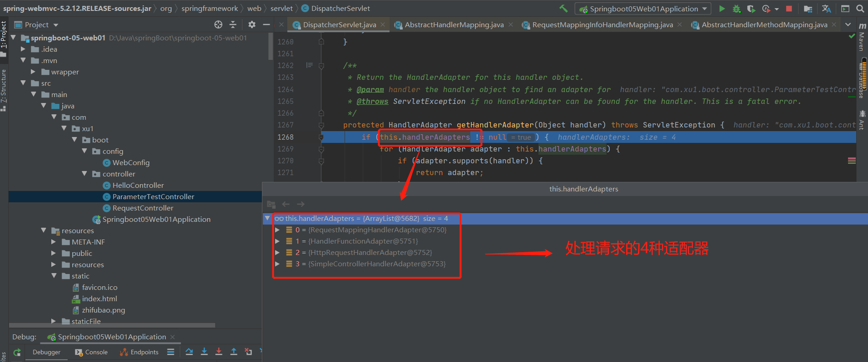
Task: Switch to the DispatcherServlet.java tab
Action: [x=339, y=24]
